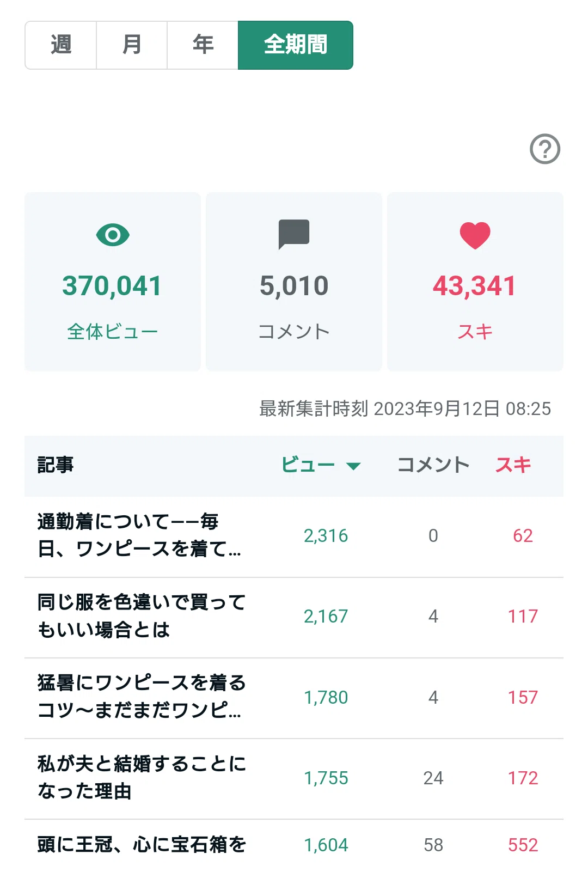The height and width of the screenshot is (872, 588).
Task: Open the help question mark icon
Action: (x=545, y=149)
